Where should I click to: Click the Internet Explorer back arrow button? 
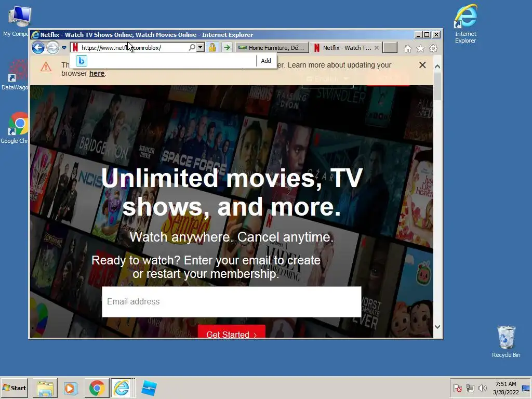[38, 47]
